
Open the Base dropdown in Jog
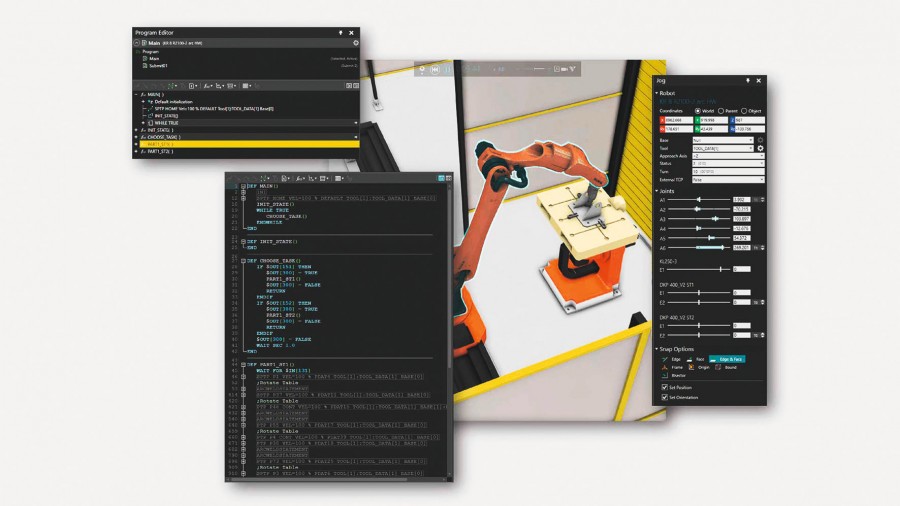coord(723,140)
